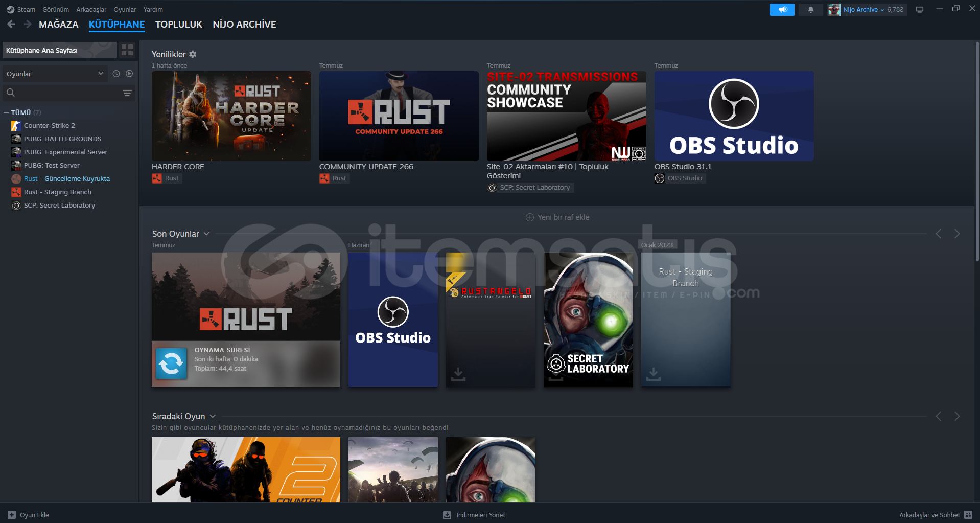Image resolution: width=980 pixels, height=523 pixels.
Task: Select Rust - Staging Branch in list
Action: tap(58, 192)
